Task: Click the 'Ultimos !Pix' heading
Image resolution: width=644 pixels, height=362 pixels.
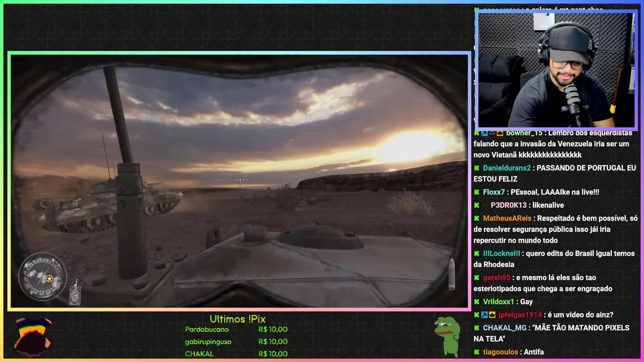Action: coord(237,319)
